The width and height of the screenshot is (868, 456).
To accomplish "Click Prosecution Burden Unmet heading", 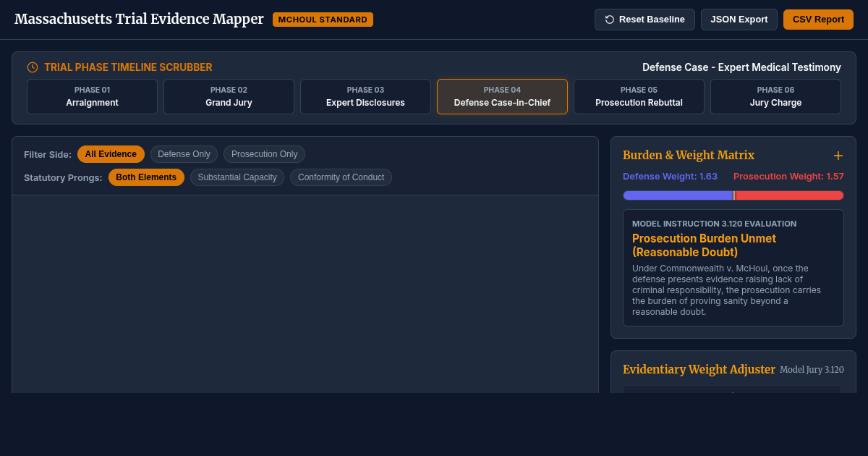I will tap(704, 245).
